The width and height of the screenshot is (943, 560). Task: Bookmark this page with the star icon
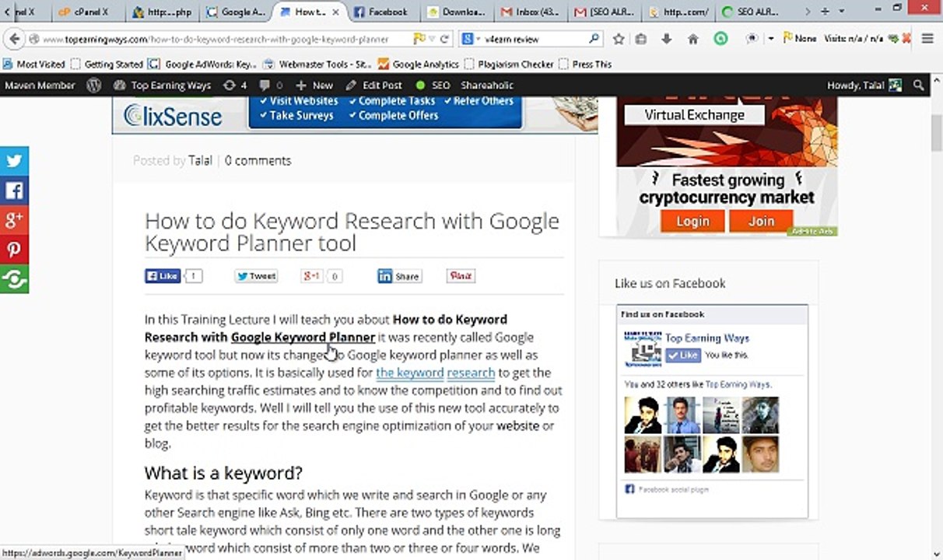[619, 39]
